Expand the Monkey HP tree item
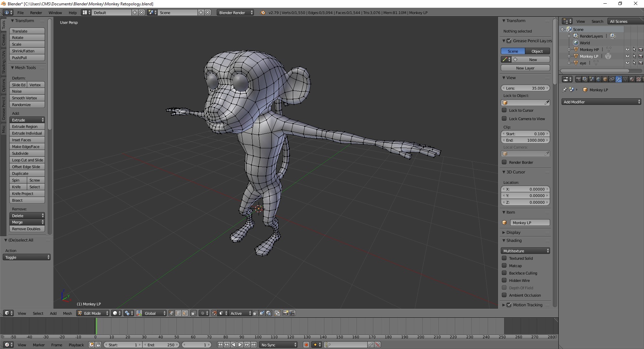 click(569, 49)
